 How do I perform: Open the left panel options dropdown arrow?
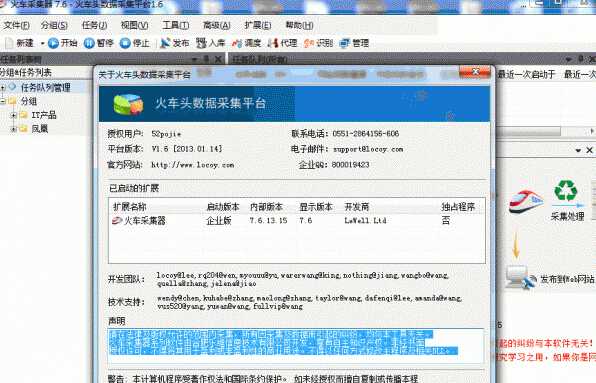pyautogui.click(x=195, y=59)
